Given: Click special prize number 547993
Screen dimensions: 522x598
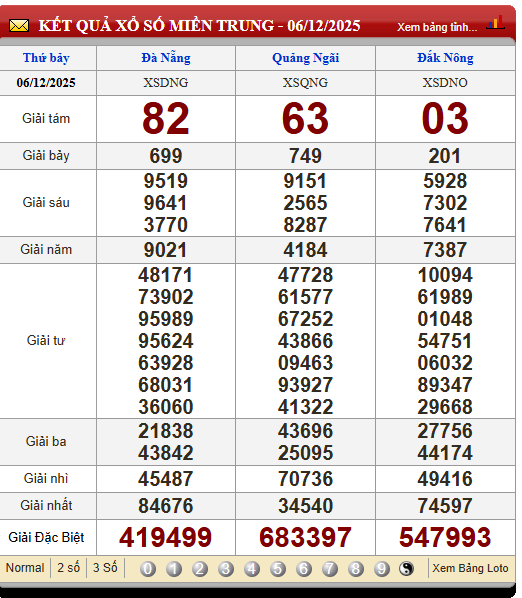Looking at the screenshot, I should (445, 538).
